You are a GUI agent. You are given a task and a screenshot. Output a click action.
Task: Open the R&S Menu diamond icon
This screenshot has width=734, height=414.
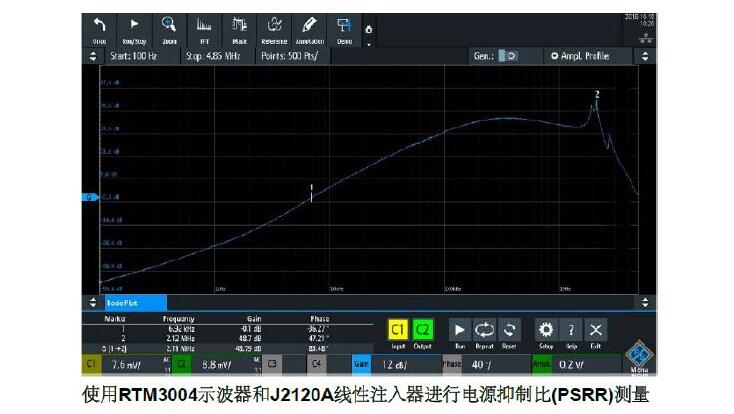point(639,355)
